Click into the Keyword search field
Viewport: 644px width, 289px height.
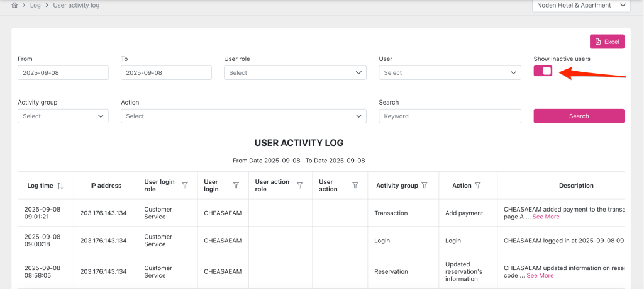pos(450,116)
